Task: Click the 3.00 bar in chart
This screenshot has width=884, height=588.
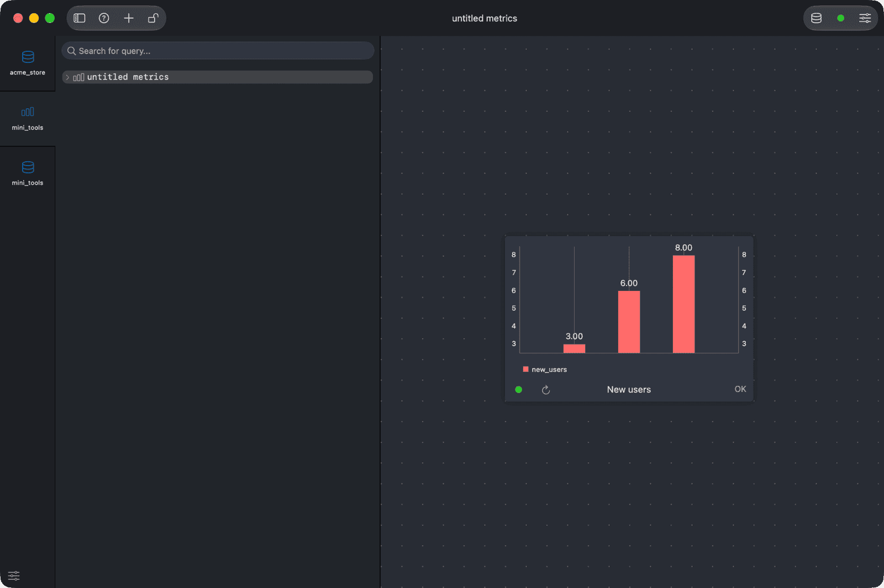Action: pyautogui.click(x=574, y=348)
